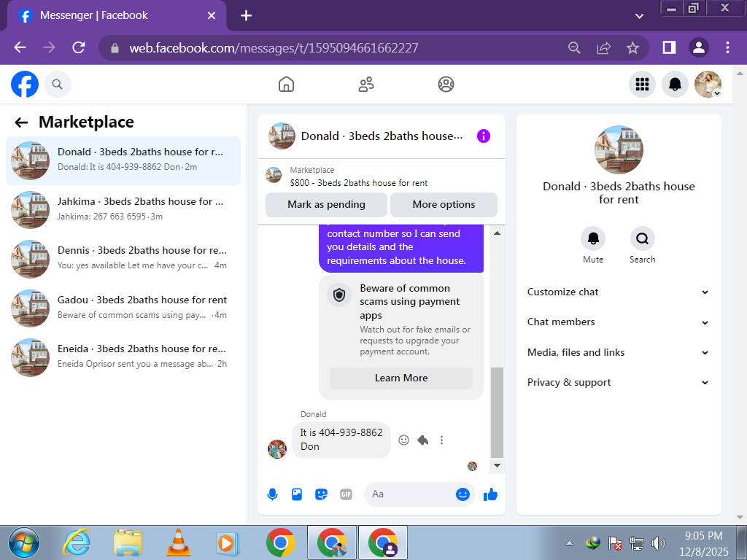The height and width of the screenshot is (560, 747).
Task: Open the Donald conversation in the list
Action: (x=123, y=160)
